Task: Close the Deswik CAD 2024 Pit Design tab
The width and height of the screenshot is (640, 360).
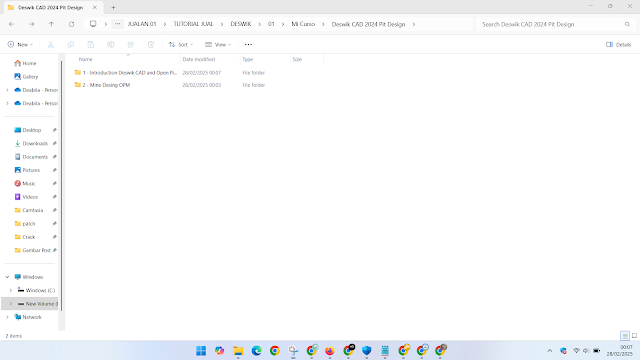Action: click(95, 7)
